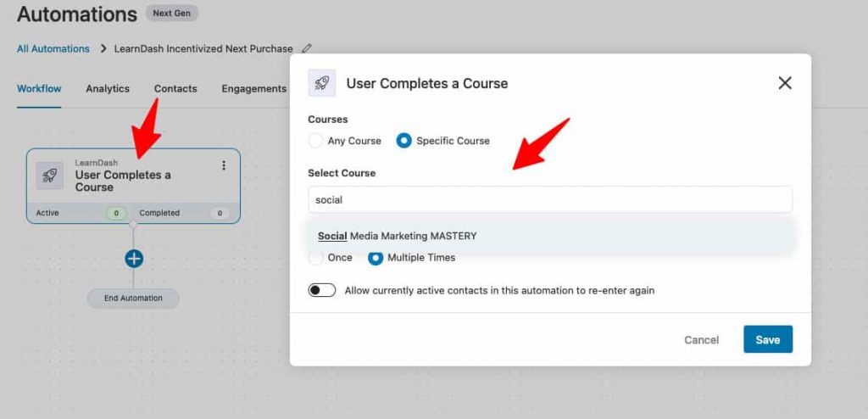Click the Save button
This screenshot has width=868, height=419.
tap(768, 340)
